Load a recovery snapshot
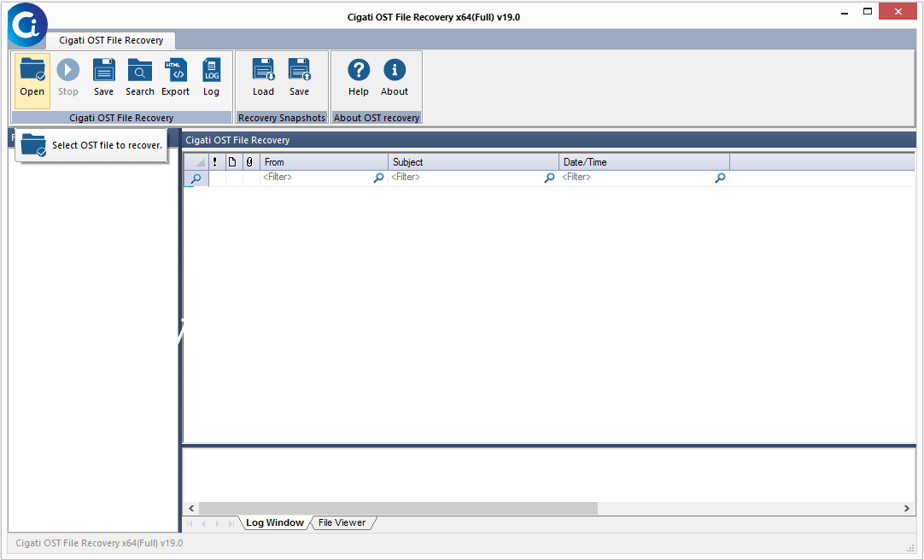The width and height of the screenshot is (924, 560). (263, 78)
